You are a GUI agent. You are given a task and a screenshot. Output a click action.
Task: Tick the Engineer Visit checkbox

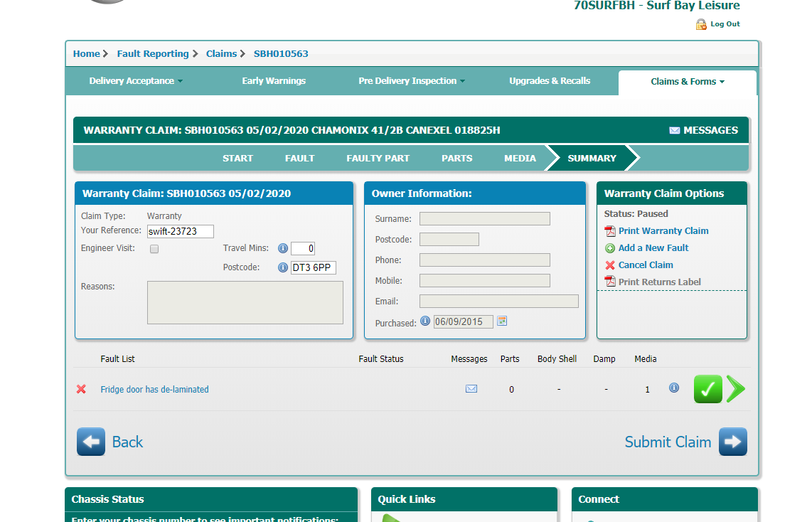coord(154,249)
